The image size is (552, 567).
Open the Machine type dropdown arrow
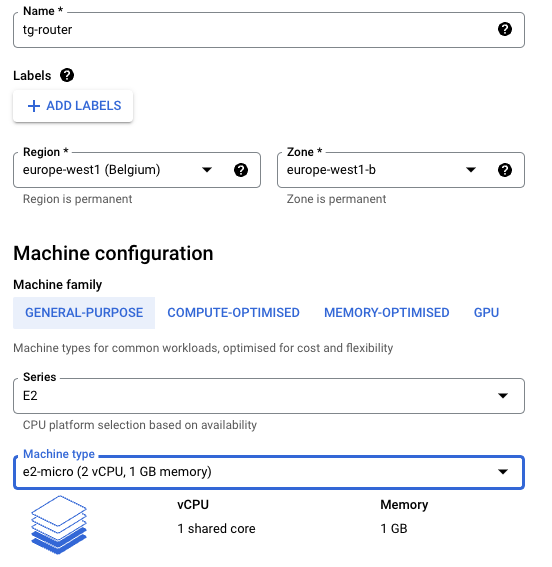503,472
